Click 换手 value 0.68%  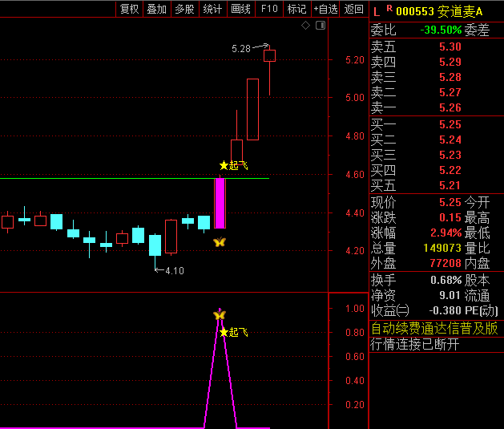(446, 281)
